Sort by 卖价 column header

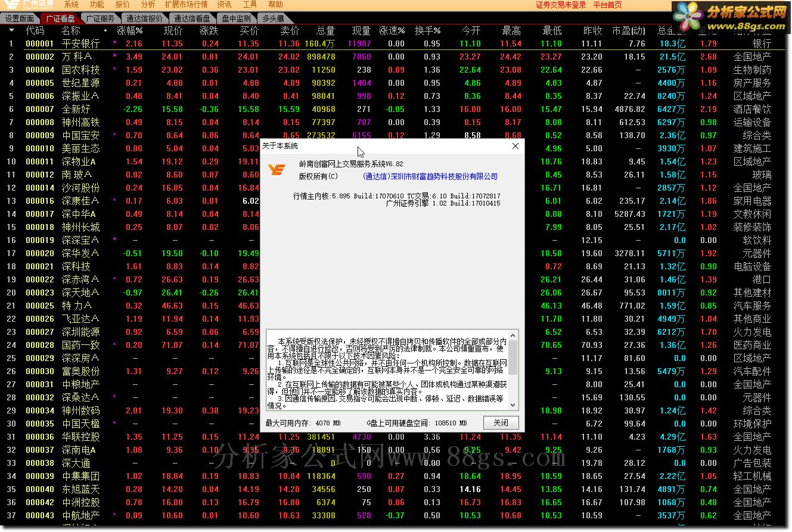click(290, 30)
